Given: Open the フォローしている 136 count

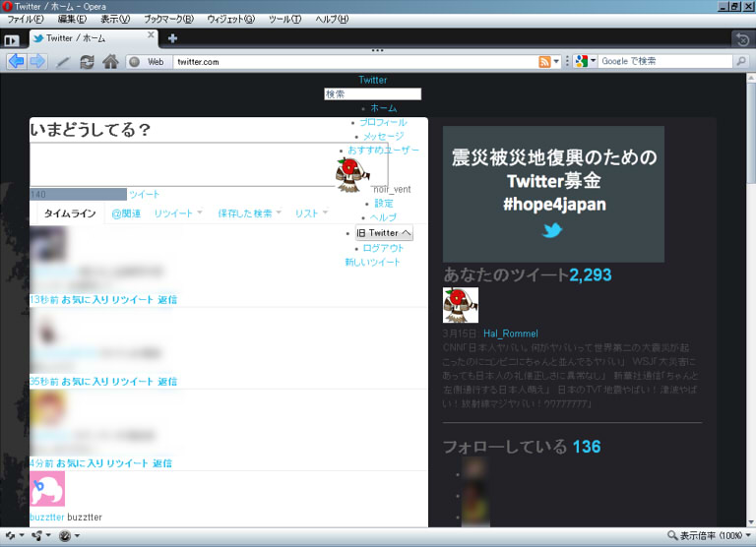Looking at the screenshot, I should pos(587,447).
